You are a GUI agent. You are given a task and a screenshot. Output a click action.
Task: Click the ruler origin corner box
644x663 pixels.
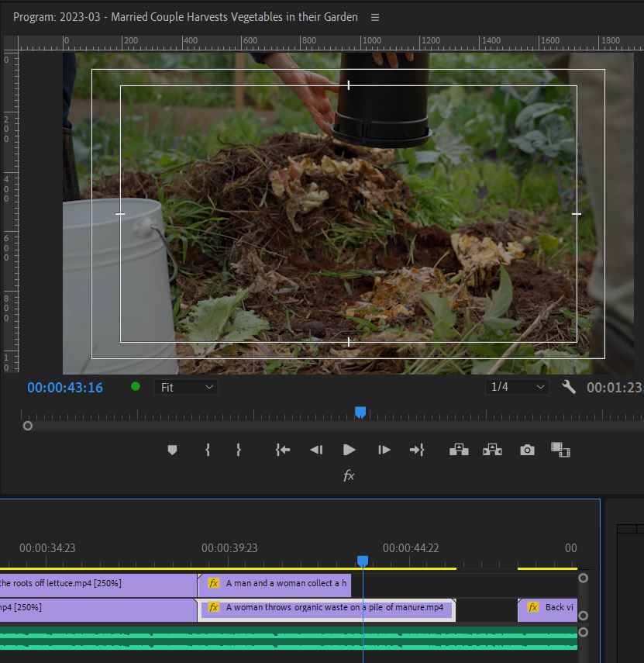tap(12, 43)
